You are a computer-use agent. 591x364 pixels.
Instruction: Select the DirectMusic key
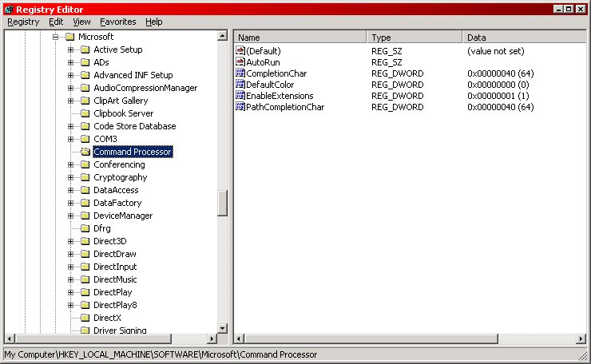115,279
